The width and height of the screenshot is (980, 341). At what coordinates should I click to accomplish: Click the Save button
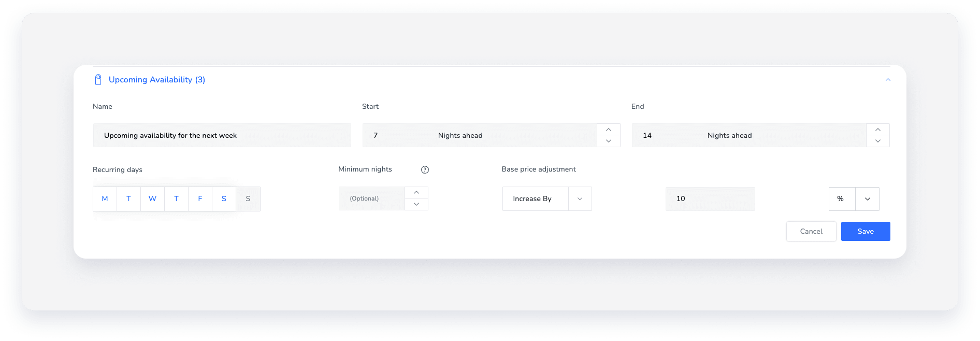coord(865,231)
